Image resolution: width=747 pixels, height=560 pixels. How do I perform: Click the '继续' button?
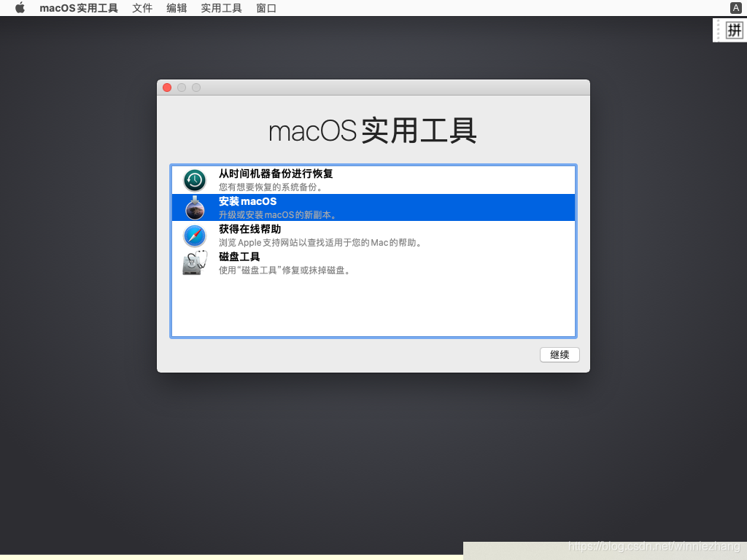click(x=560, y=355)
